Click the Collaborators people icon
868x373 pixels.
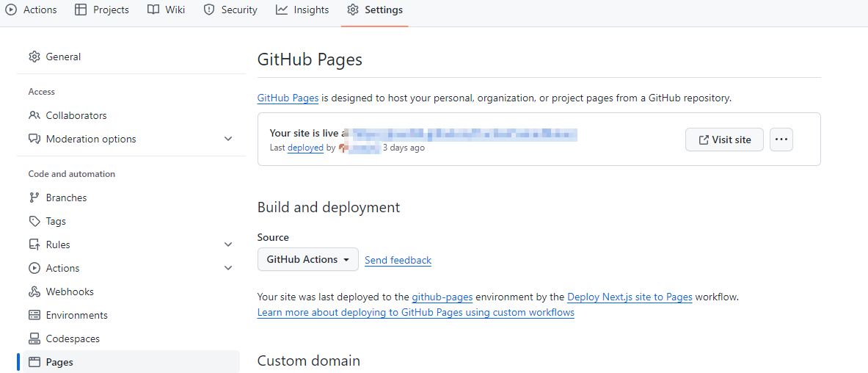(x=34, y=115)
